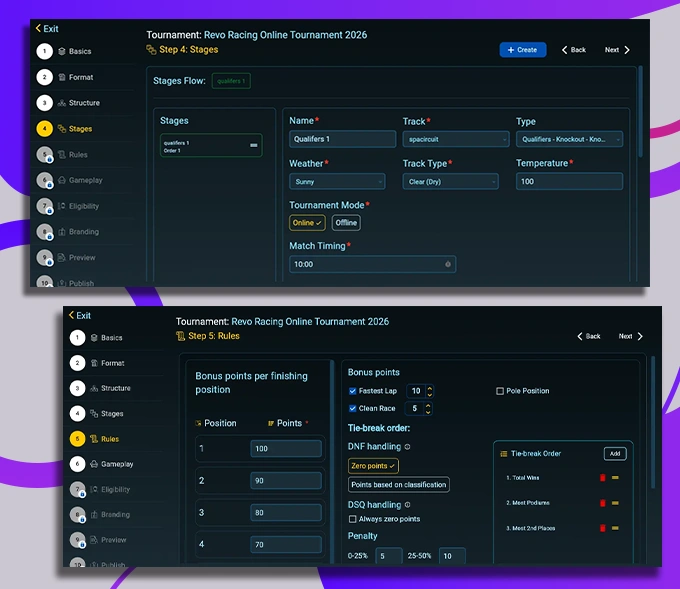Viewport: 680px width, 589px height.
Task: Open the Track dropdown showing spacircuit
Action: pos(455,140)
